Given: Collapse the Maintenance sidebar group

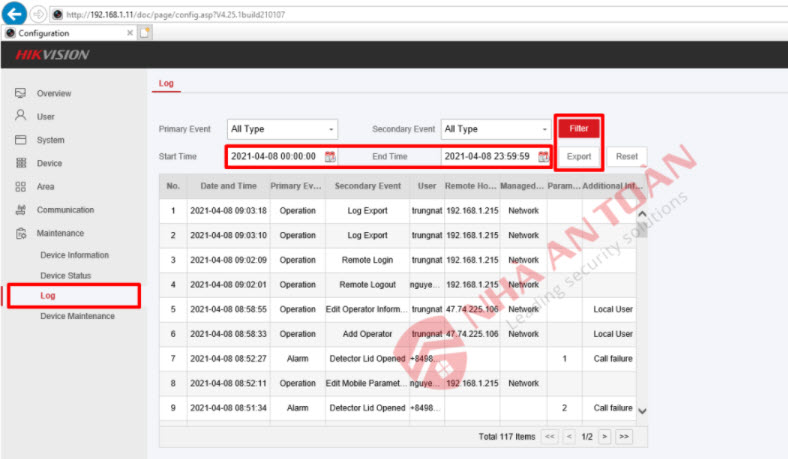Looking at the screenshot, I should pos(61,234).
